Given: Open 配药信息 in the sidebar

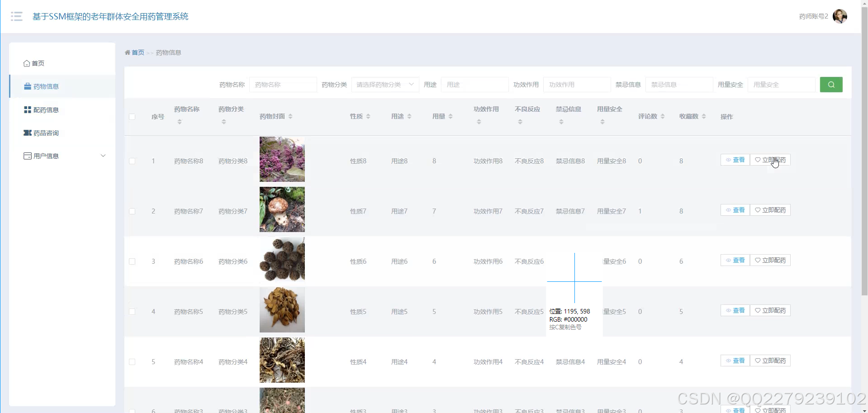Looking at the screenshot, I should [x=62, y=110].
